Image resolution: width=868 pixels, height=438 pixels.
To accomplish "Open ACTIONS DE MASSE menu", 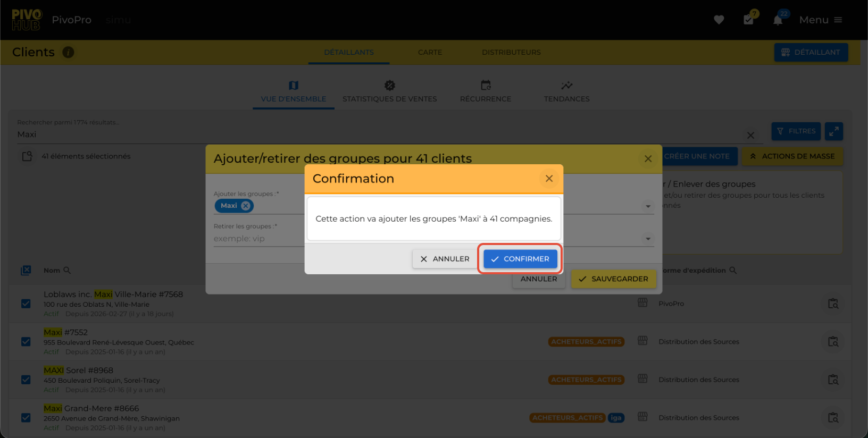I will point(792,156).
